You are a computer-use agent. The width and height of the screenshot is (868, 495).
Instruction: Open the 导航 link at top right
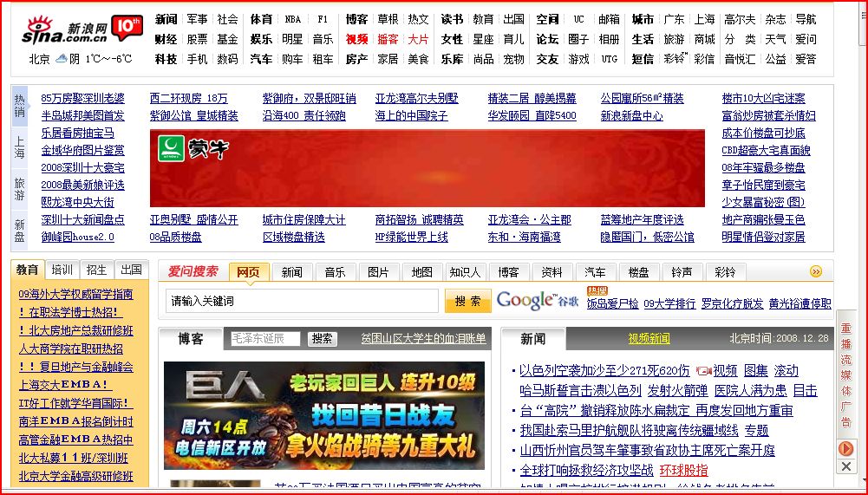point(806,19)
